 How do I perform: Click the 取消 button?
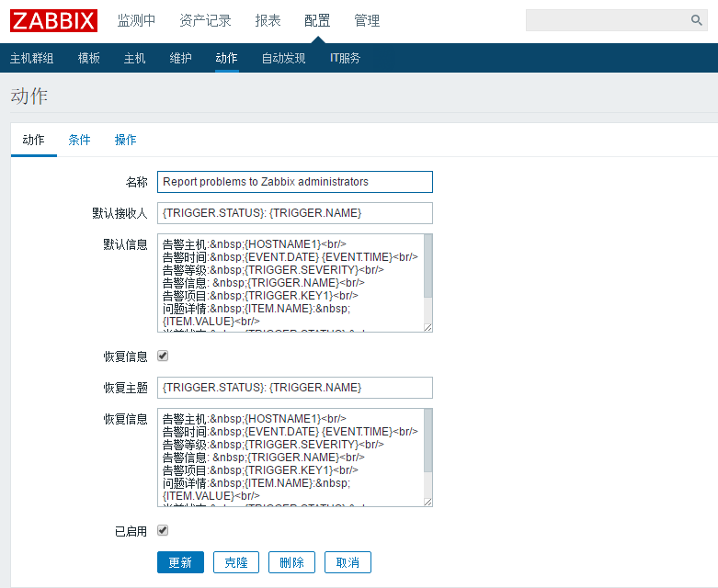point(348,562)
